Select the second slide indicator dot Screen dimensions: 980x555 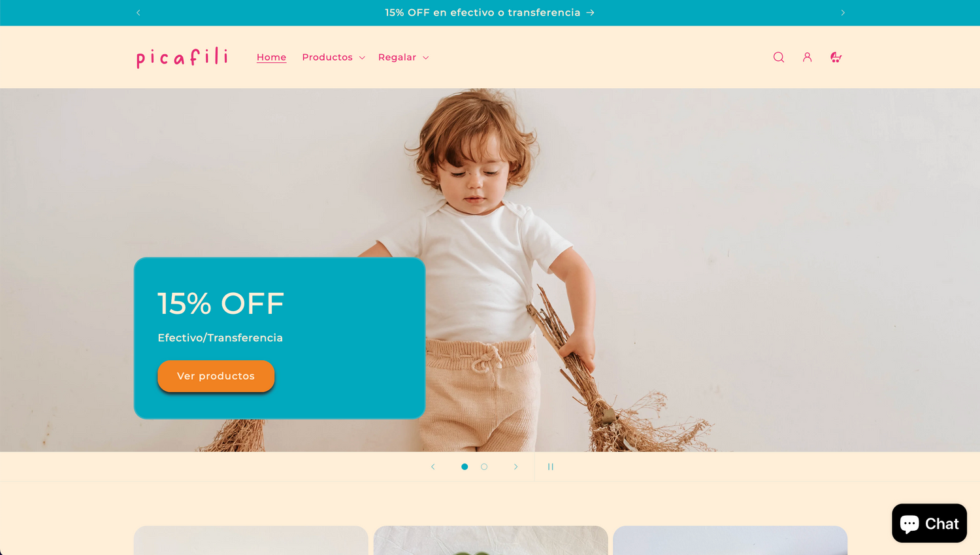tap(484, 467)
